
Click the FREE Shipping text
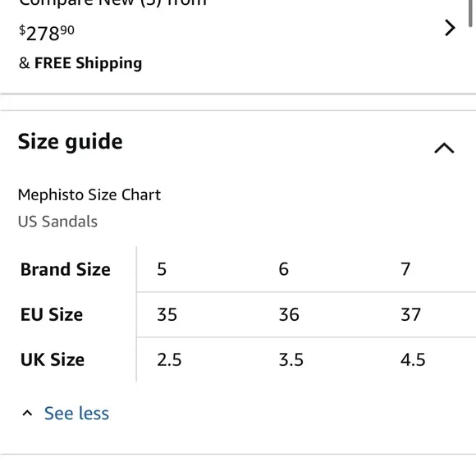[88, 63]
